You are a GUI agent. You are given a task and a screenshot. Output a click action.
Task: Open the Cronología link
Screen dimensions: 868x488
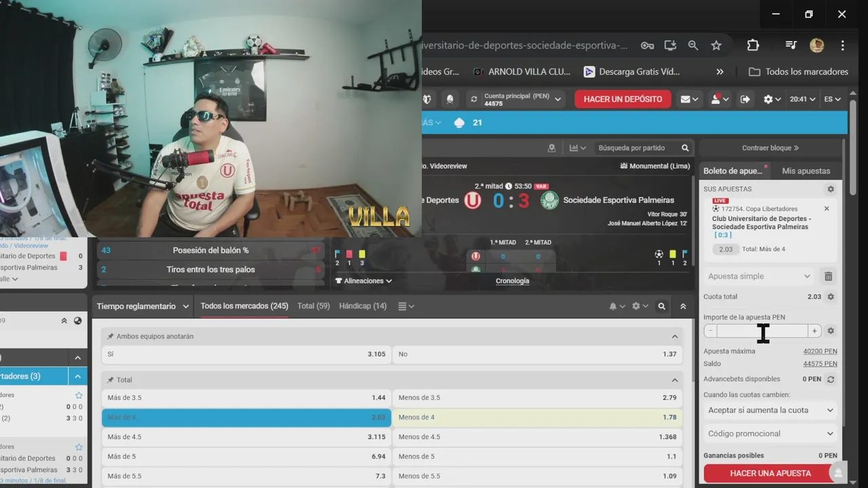(x=513, y=281)
